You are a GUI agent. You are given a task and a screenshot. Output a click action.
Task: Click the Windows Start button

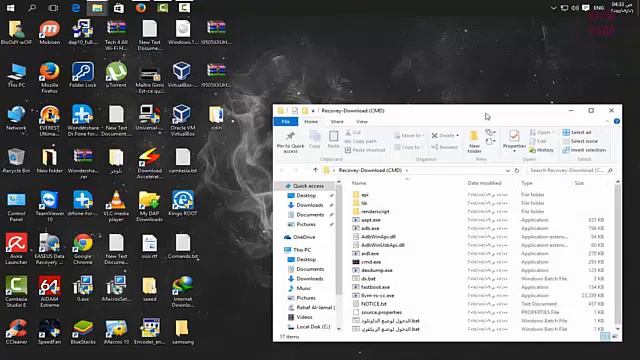[x=11, y=8]
